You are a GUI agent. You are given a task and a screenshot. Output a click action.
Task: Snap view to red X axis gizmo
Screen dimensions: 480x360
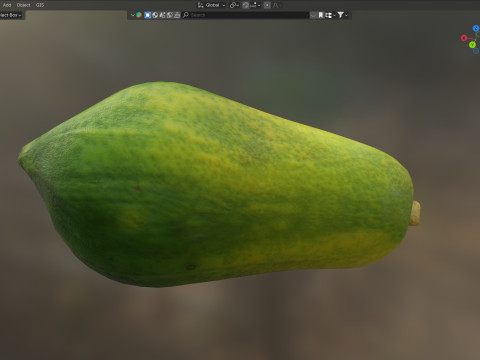[464, 38]
